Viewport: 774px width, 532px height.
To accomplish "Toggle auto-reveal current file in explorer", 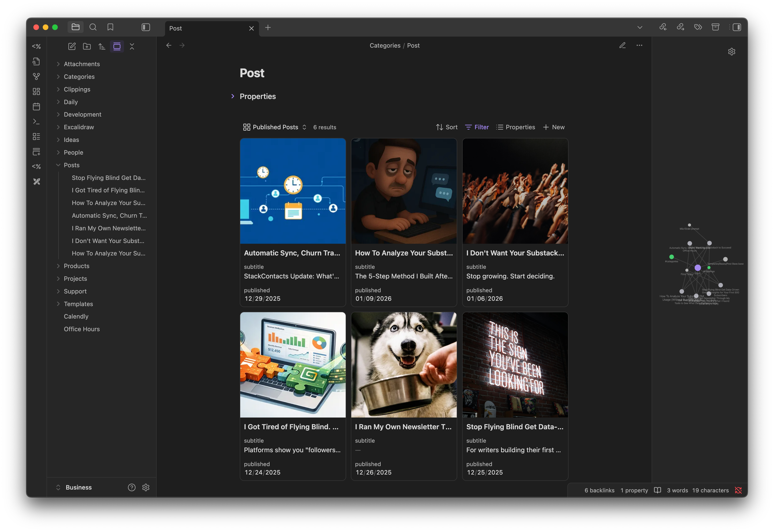I will [117, 46].
